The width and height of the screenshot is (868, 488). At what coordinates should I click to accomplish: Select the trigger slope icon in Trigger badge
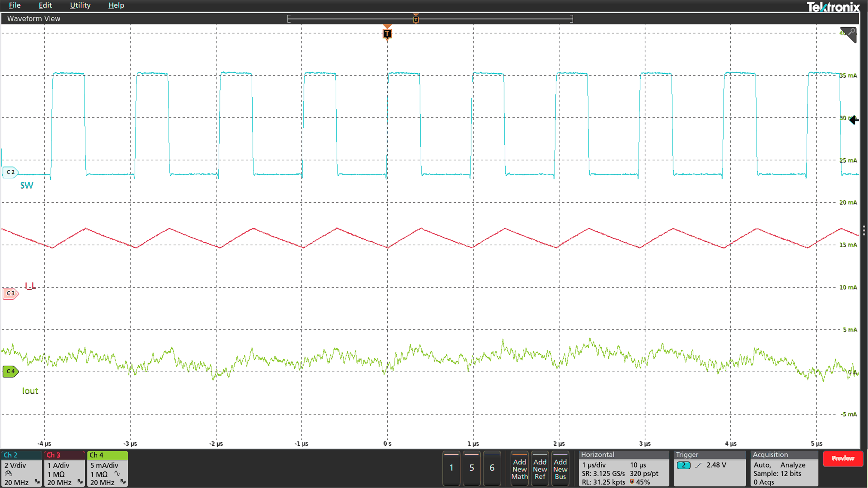pyautogui.click(x=699, y=465)
